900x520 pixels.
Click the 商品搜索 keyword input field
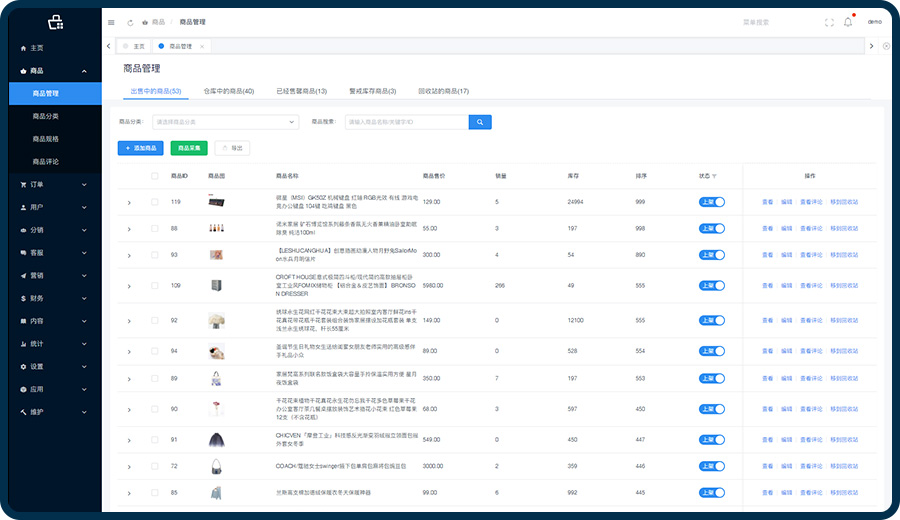pos(405,122)
